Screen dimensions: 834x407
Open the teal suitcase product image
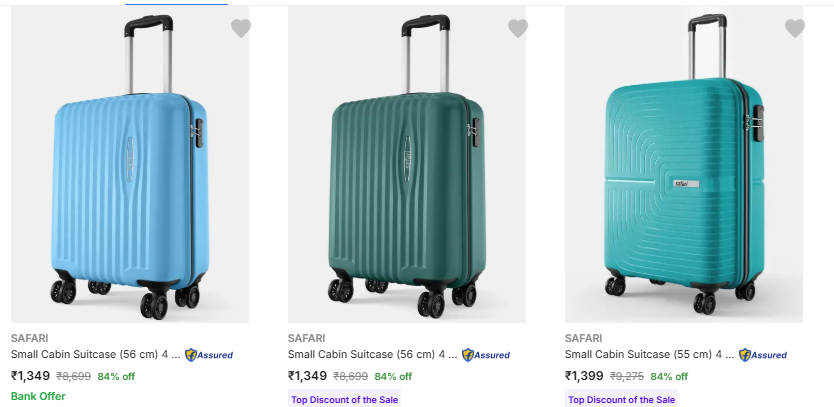684,165
